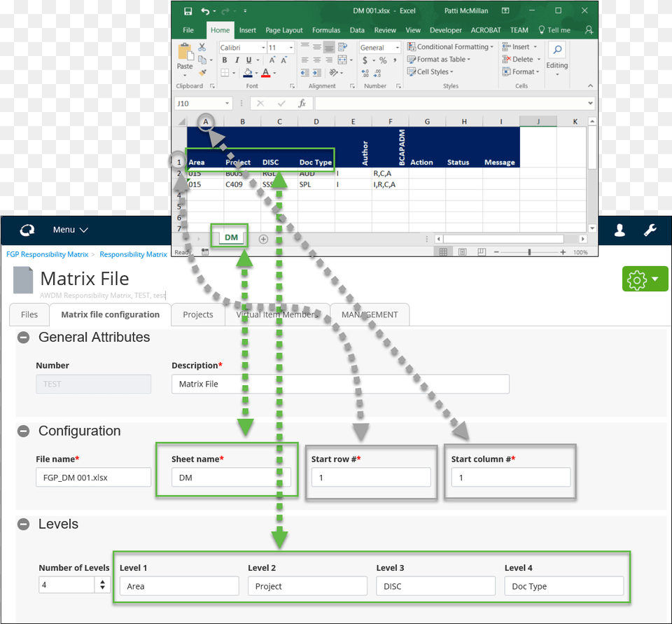
Task: Click the Find magnifier icon in Editing
Action: [x=557, y=50]
